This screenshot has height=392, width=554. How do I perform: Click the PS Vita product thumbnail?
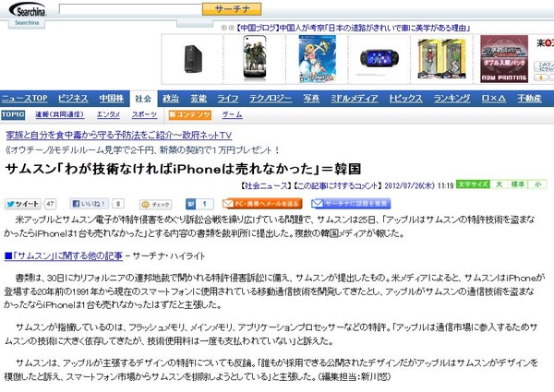tap(379, 59)
